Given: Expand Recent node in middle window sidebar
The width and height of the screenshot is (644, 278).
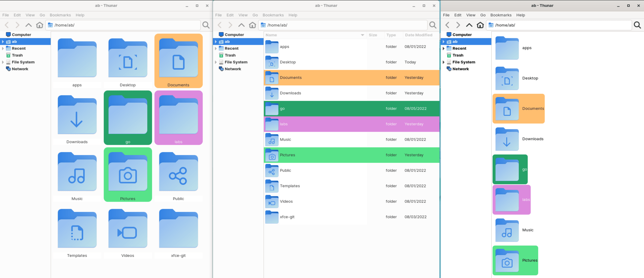Looking at the screenshot, I should click(216, 49).
